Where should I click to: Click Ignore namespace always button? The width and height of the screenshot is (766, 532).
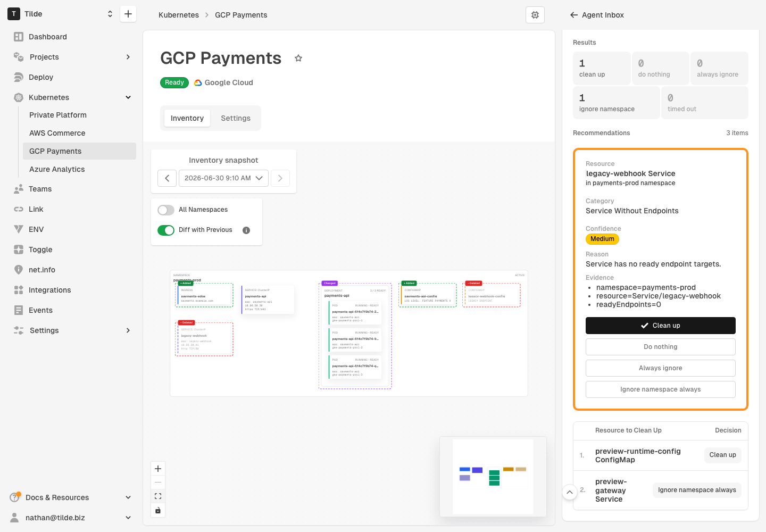(661, 389)
